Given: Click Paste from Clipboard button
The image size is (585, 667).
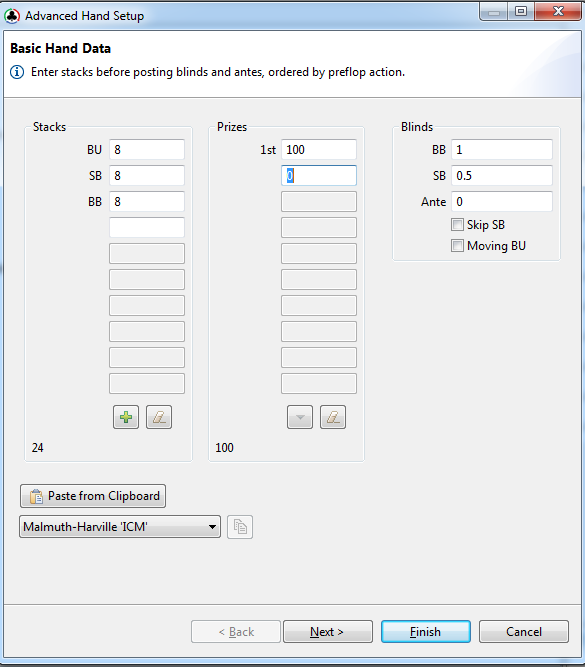Looking at the screenshot, I should click(93, 496).
